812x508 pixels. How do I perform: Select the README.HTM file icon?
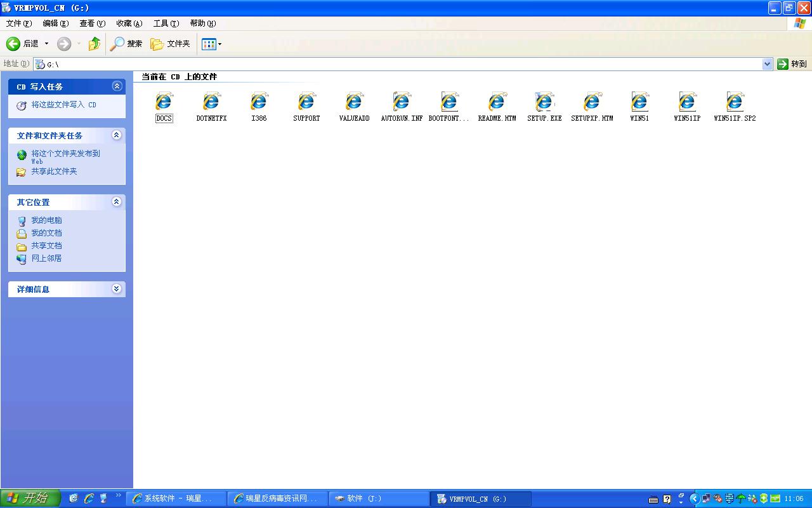(497, 102)
